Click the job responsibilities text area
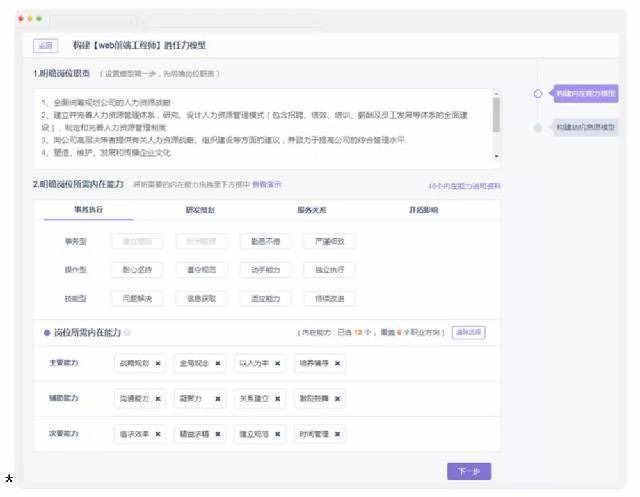 [260, 126]
